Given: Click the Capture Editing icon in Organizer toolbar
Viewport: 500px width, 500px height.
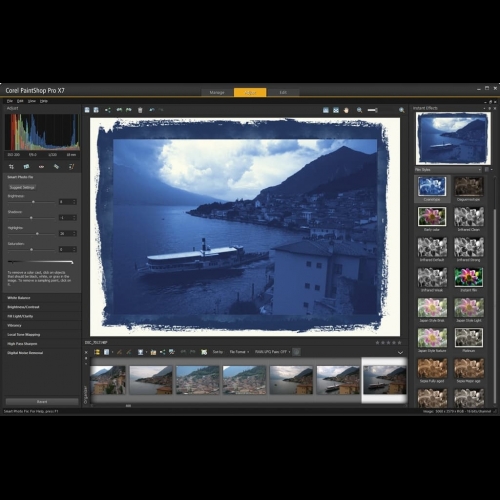Looking at the screenshot, I should (119, 352).
